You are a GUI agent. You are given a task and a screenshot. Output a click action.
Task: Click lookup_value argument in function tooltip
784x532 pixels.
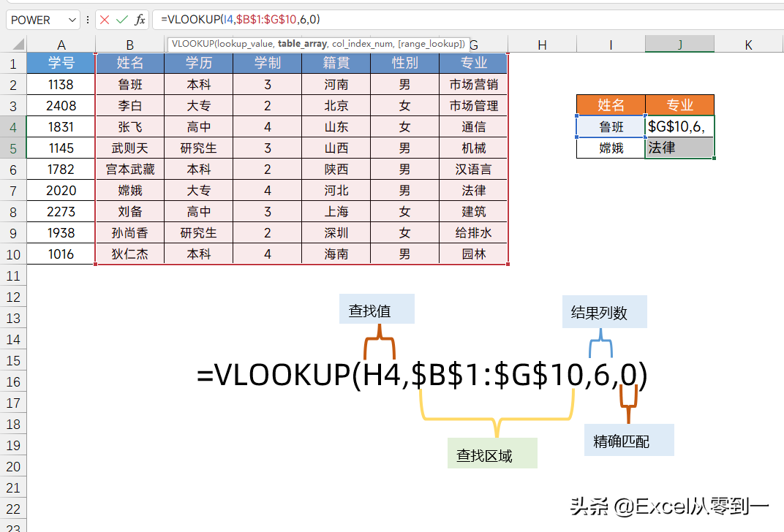point(246,44)
